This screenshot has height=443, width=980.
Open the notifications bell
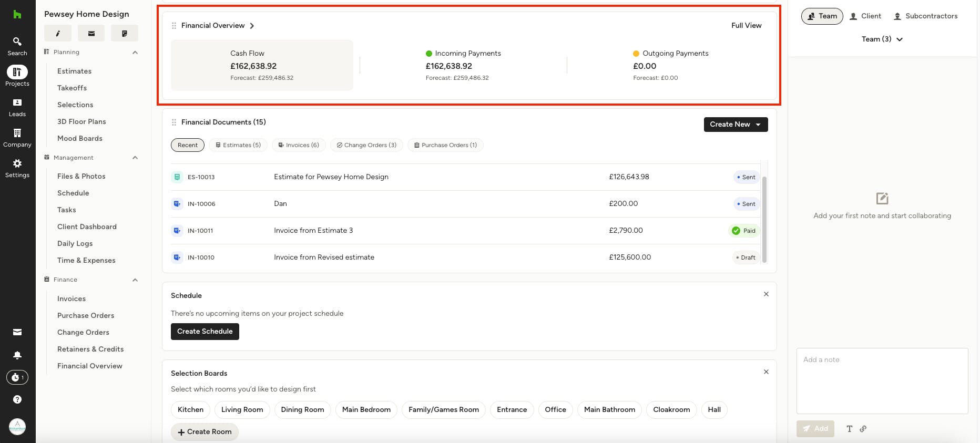[17, 355]
